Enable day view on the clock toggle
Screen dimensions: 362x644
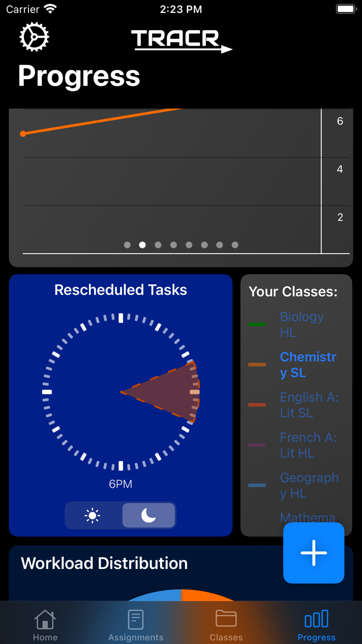pos(93,515)
